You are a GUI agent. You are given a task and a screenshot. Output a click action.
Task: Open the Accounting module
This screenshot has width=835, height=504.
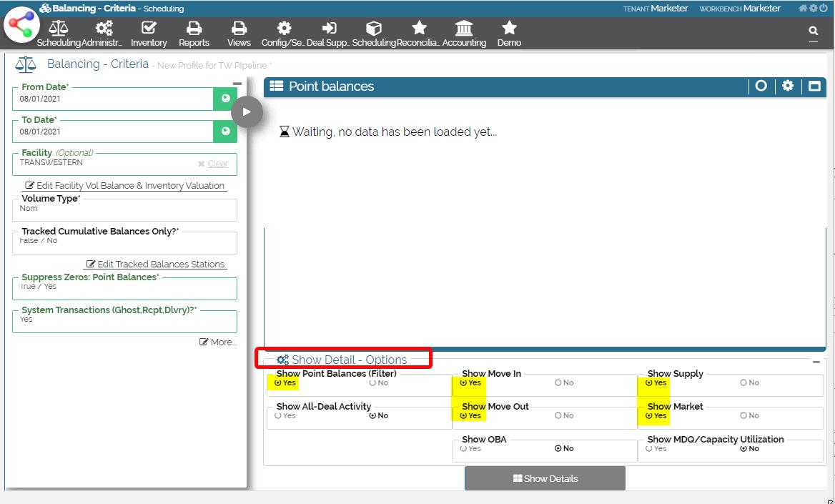[x=464, y=34]
